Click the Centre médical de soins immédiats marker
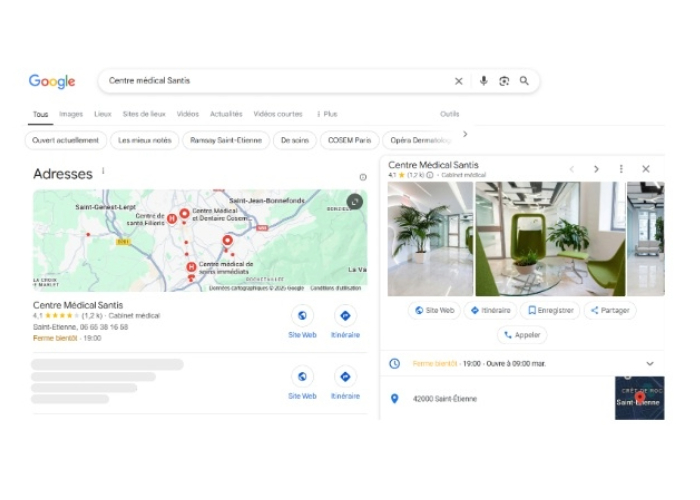The height and width of the screenshot is (500, 700). [x=191, y=267]
